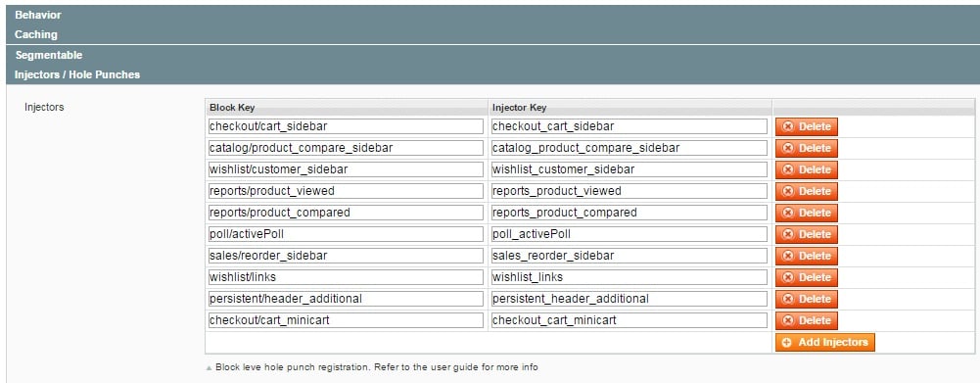The height and width of the screenshot is (383, 980).
Task: Edit the checkout/cart_sidebar Block Key field
Action: point(346,126)
